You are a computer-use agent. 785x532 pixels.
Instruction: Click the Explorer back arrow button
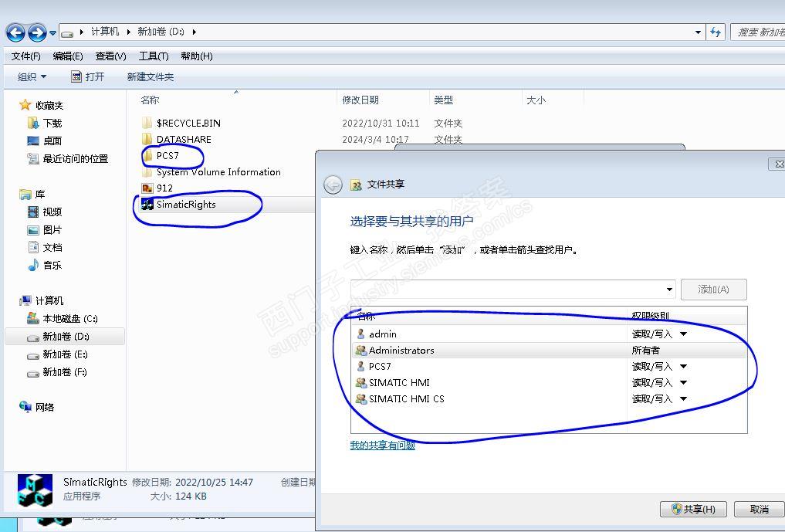[15, 33]
